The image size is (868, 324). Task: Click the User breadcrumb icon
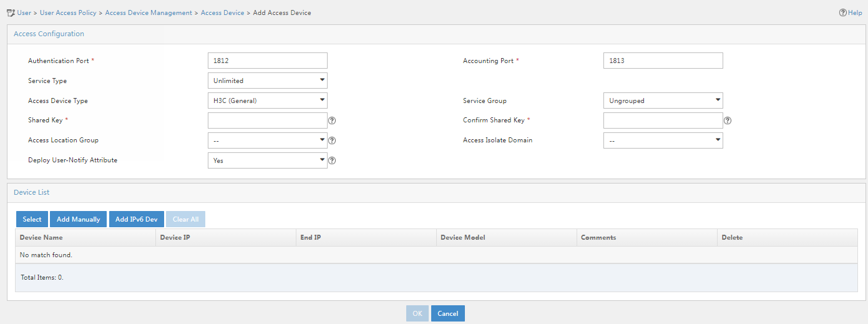[x=11, y=12]
